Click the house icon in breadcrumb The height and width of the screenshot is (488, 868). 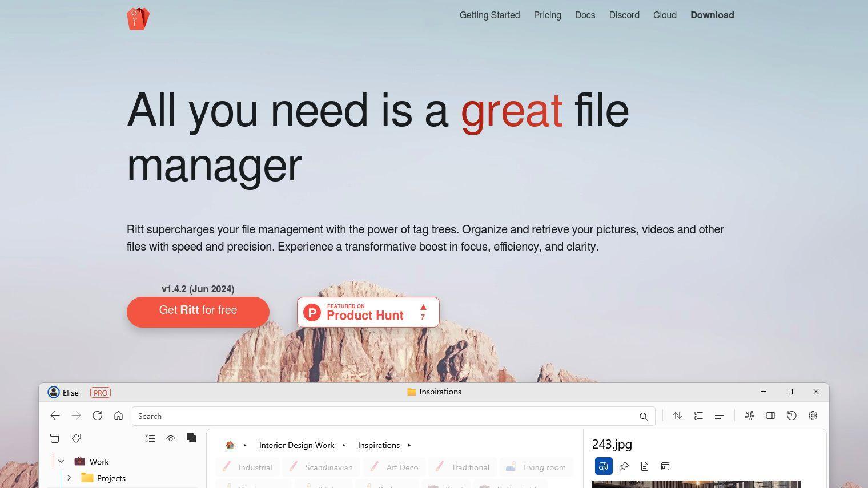point(230,445)
